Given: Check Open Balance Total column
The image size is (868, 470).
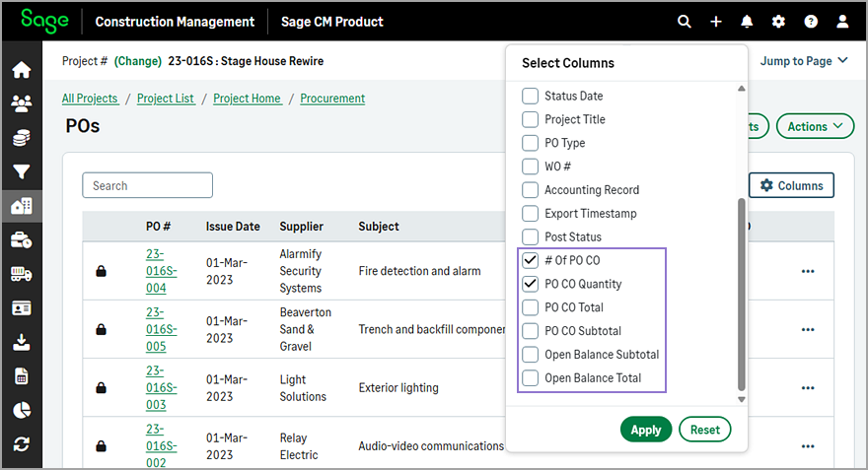Looking at the screenshot, I should (530, 377).
